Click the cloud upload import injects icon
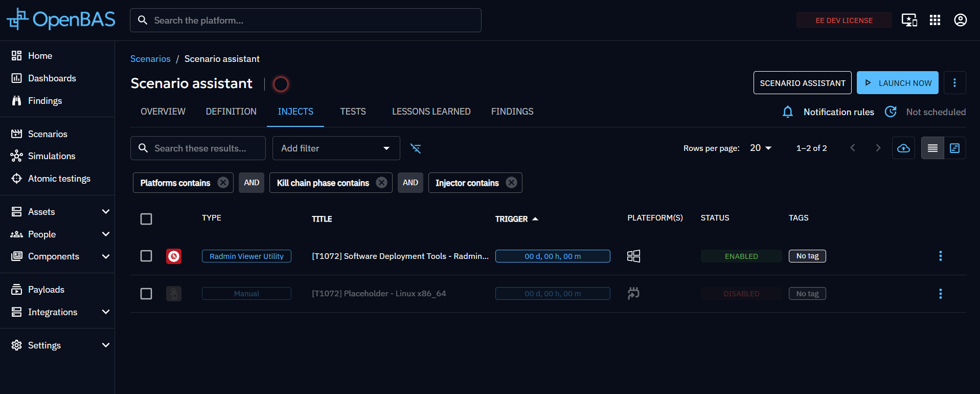The image size is (980, 394). (903, 148)
